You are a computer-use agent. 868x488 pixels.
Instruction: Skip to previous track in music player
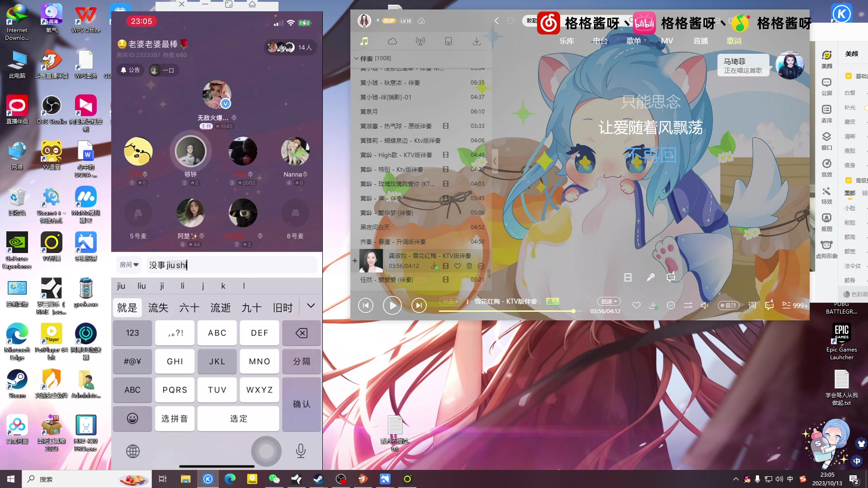365,306
